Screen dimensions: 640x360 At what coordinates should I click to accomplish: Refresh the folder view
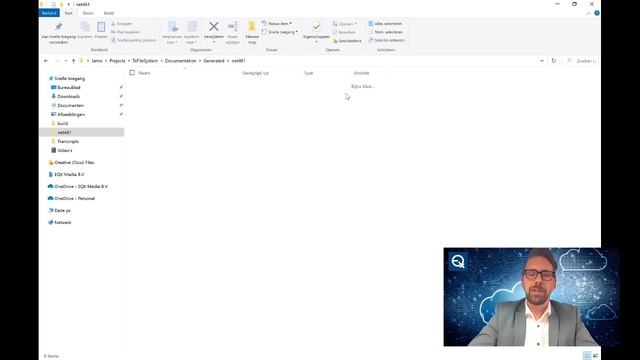(x=553, y=61)
